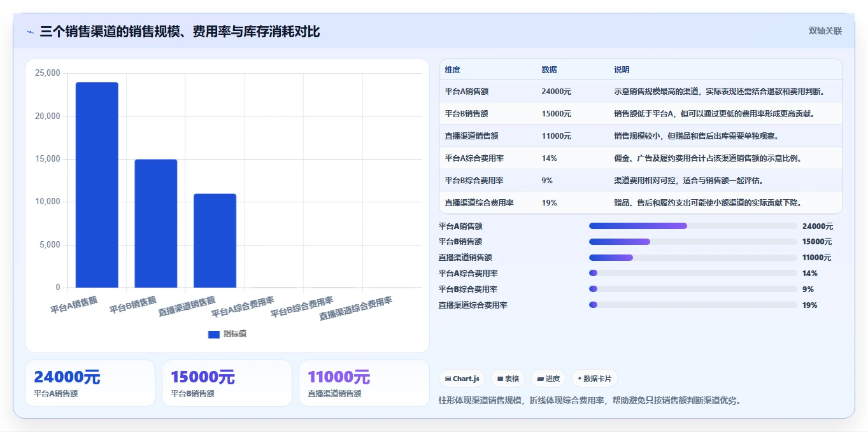This screenshot has height=432, width=868.
Task: Click the 维度 table column header
Action: (x=452, y=70)
